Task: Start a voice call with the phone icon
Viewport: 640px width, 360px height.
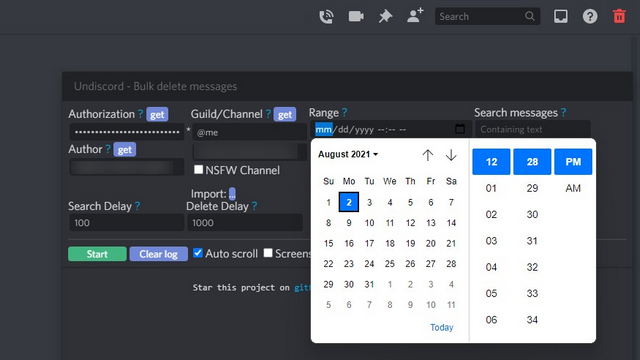Action: (327, 17)
